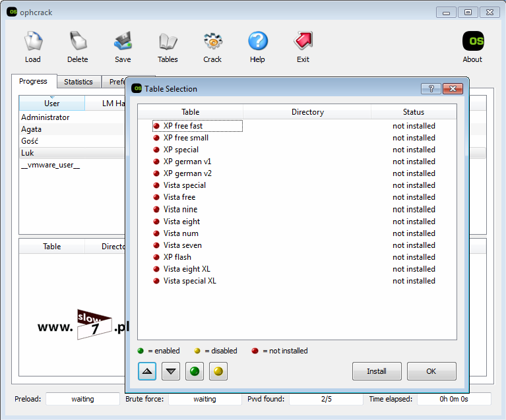Disable table with the yellow circle button
506x420 pixels.
point(218,371)
